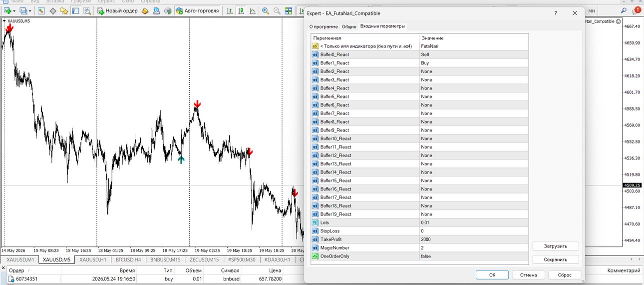The image size is (644, 285).
Task: Open the Вставка menu
Action: coord(55,1)
